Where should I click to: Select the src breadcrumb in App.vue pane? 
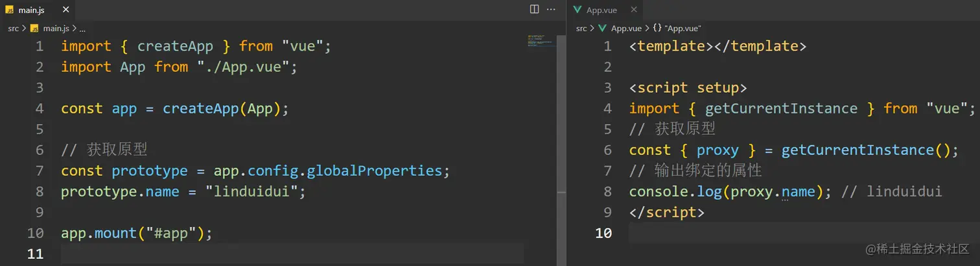coord(581,29)
